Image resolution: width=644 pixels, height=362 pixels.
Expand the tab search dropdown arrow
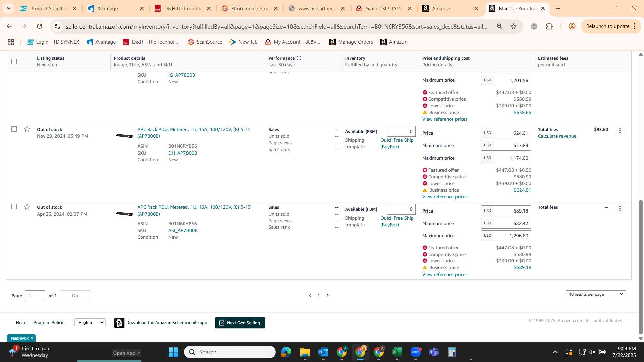point(9,8)
